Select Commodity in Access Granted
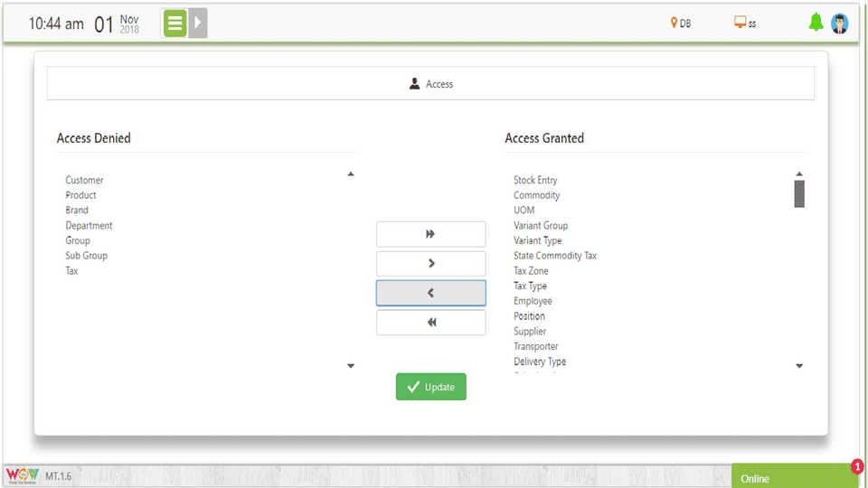 click(x=536, y=195)
